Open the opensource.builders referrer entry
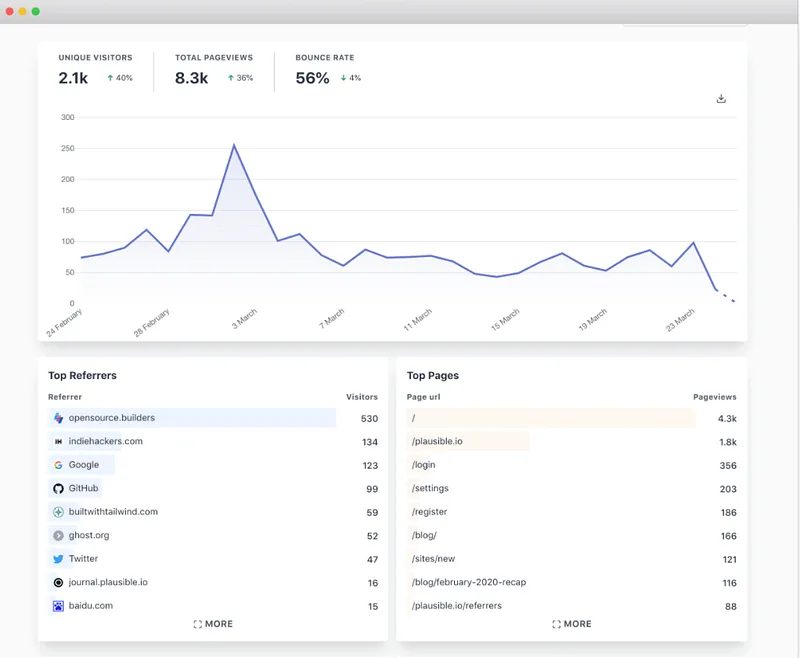This screenshot has width=800, height=658. pyautogui.click(x=110, y=418)
